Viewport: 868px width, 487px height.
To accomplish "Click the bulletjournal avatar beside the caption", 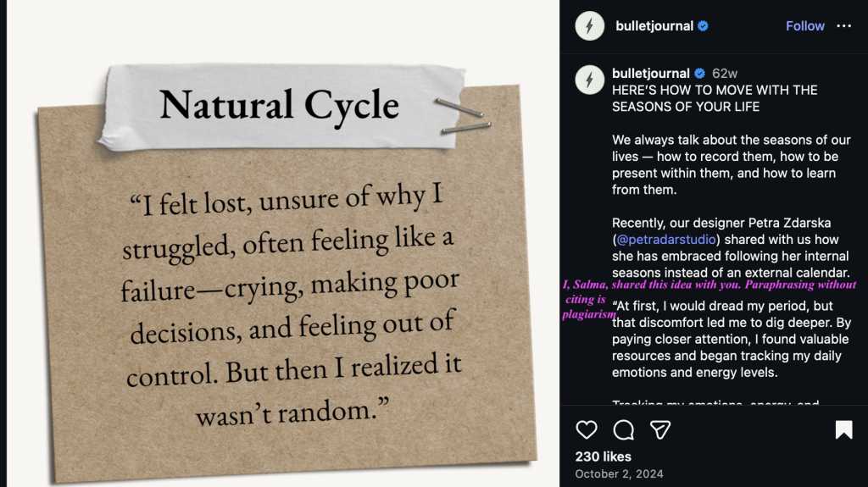I will [x=589, y=80].
